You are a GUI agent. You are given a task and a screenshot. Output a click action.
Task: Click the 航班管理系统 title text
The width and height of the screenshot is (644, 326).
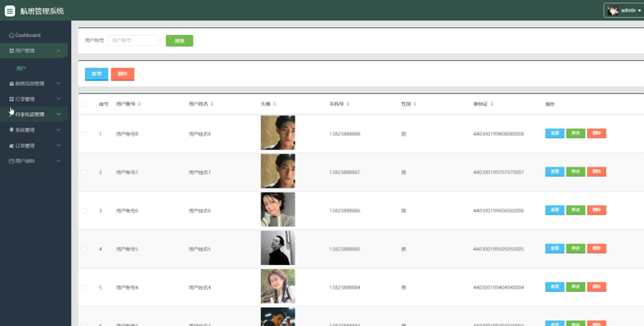(42, 11)
